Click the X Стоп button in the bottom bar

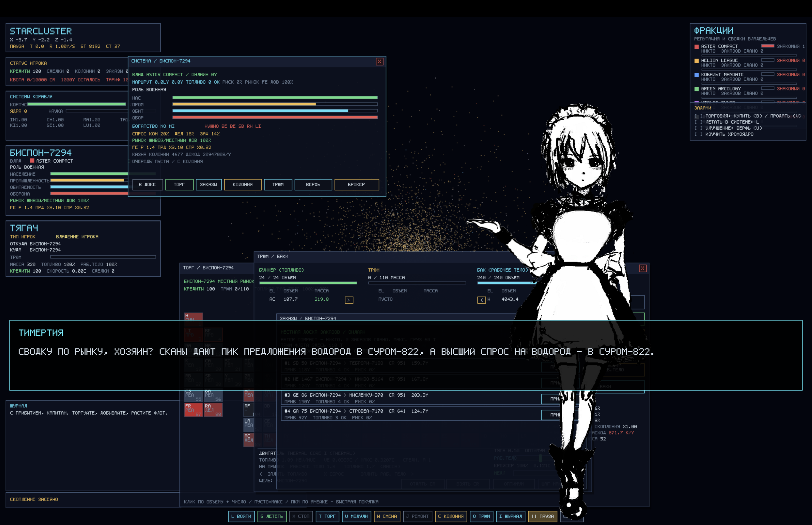coord(301,517)
